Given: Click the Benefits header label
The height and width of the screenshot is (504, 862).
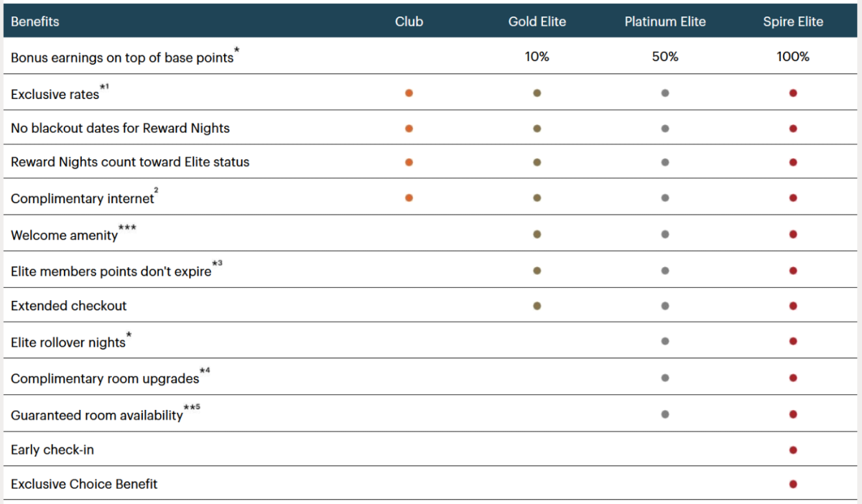Looking at the screenshot, I should coord(35,22).
